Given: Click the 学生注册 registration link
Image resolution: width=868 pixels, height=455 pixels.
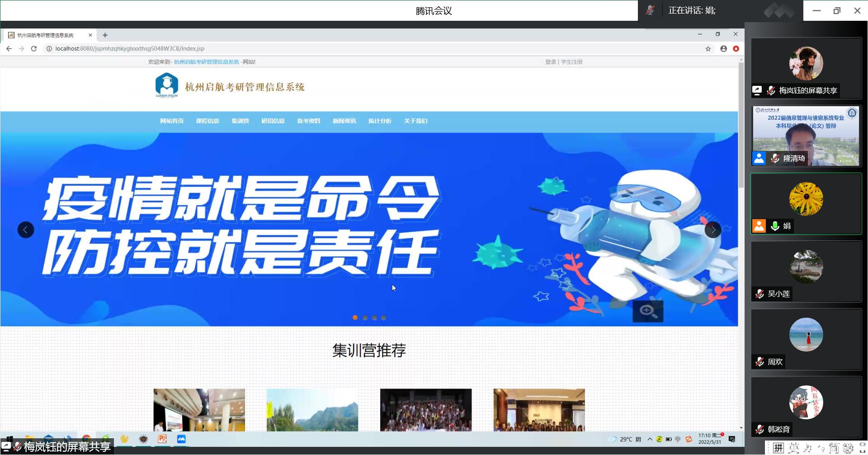Looking at the screenshot, I should coord(571,62).
